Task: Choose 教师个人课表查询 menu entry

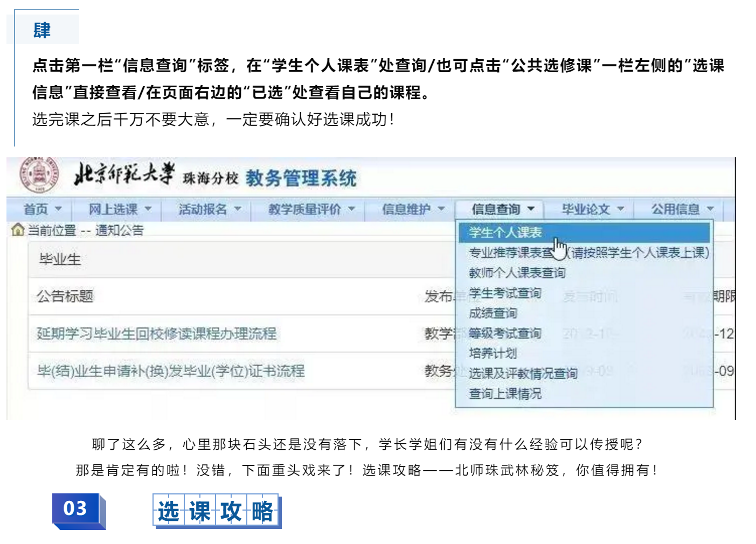Action: (517, 273)
